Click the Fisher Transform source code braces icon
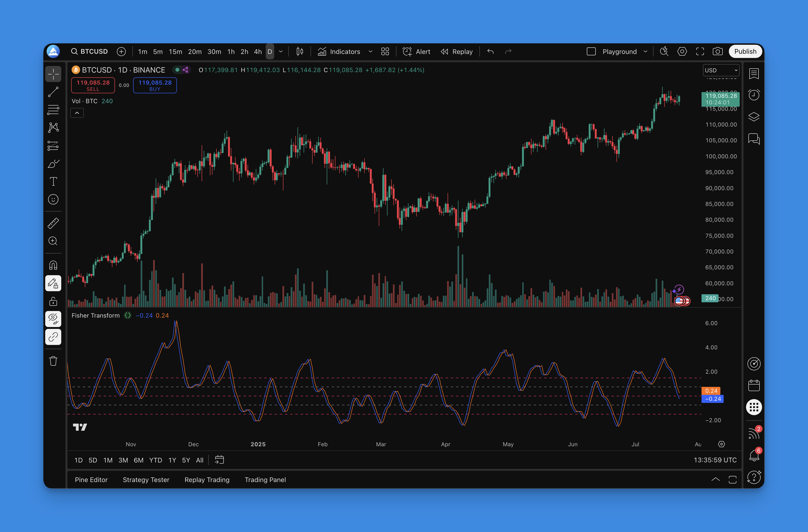 pyautogui.click(x=128, y=315)
